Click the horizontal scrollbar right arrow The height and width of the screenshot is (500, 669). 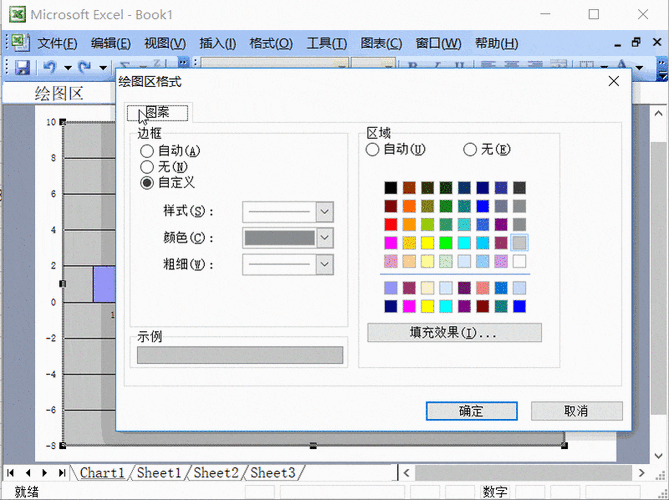coord(641,473)
